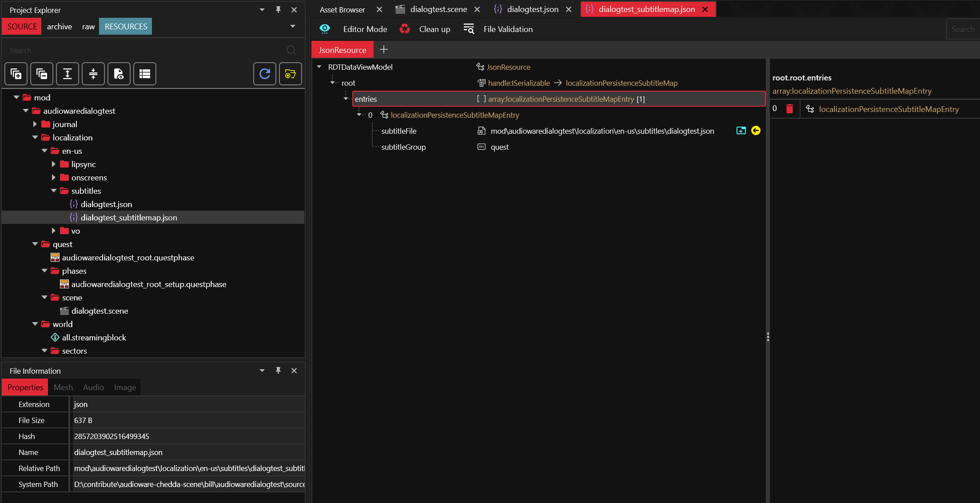
Task: Open File Validation
Action: [x=508, y=29]
